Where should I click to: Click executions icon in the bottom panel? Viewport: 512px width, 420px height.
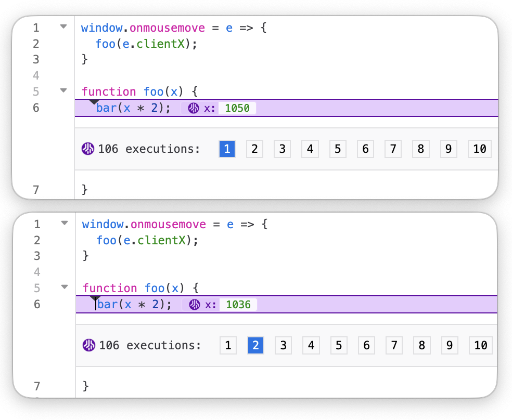(89, 345)
